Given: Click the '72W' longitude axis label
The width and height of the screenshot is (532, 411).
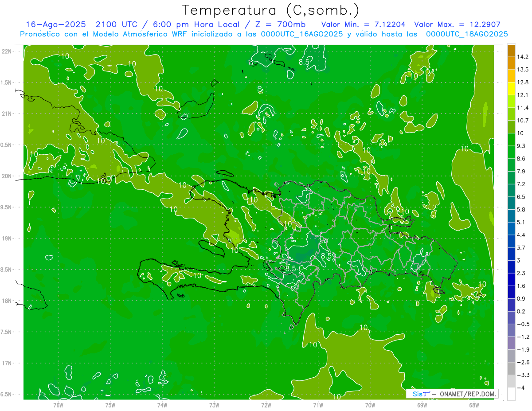Looking at the screenshot, I should 266,405.
